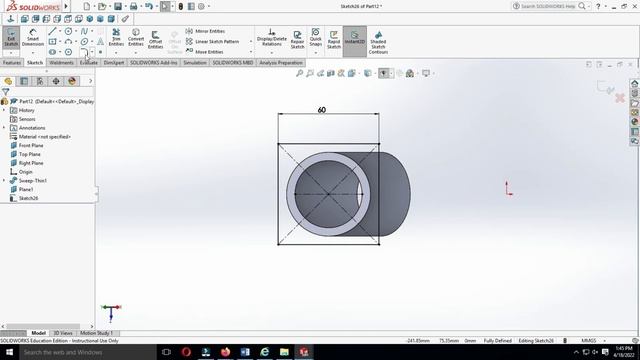
Task: Click the Print icon
Action: [x=133, y=6]
